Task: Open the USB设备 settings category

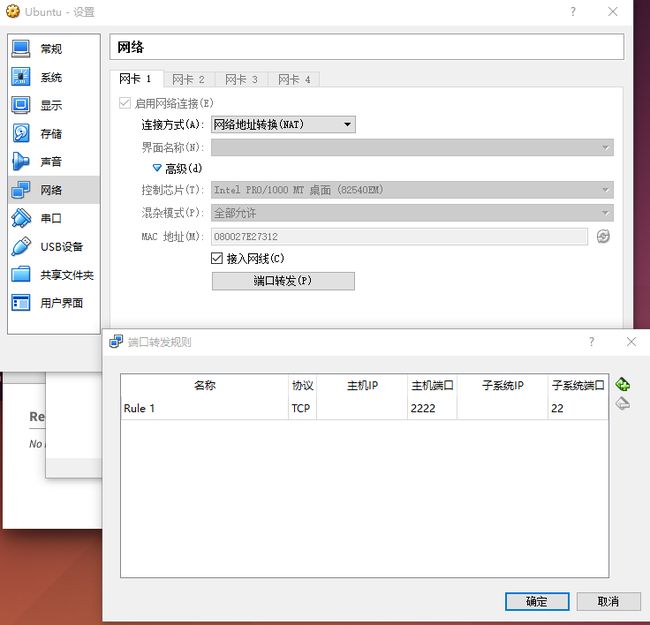Action: [53, 247]
